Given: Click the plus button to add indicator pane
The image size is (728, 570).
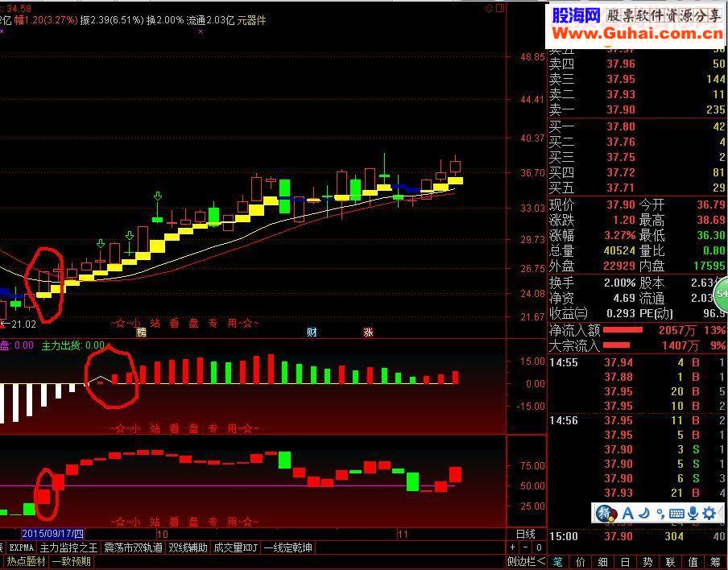Looking at the screenshot, I should (x=512, y=547).
